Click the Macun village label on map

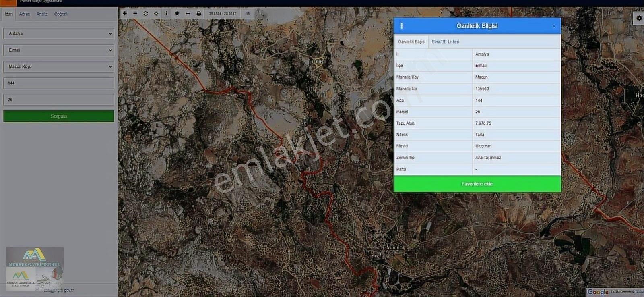coord(394,247)
